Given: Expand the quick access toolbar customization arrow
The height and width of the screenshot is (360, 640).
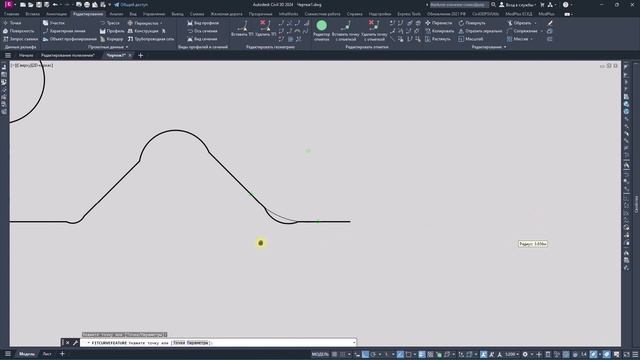Looking at the screenshot, I should click(109, 5).
